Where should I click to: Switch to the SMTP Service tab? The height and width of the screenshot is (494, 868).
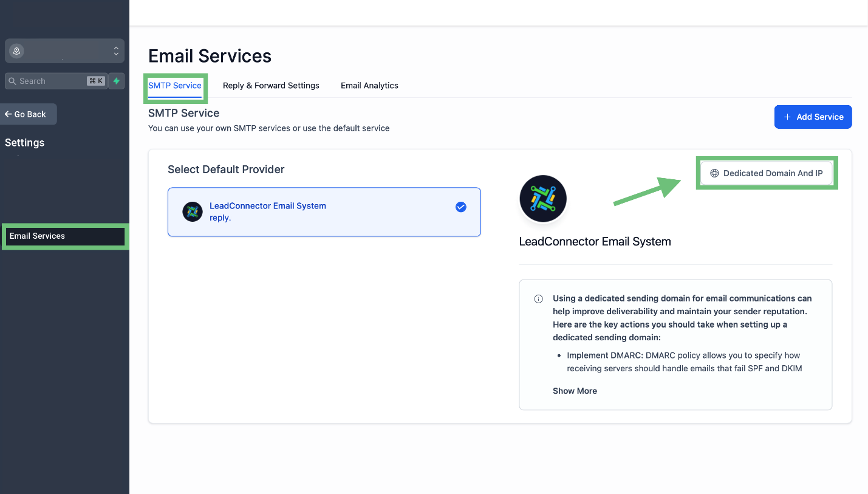coord(174,86)
